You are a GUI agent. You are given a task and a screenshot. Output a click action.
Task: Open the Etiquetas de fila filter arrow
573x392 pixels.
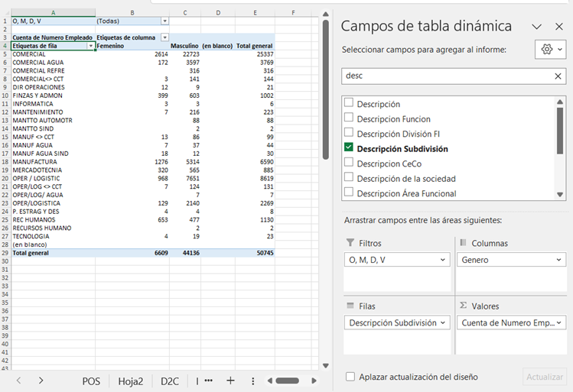pos(91,46)
